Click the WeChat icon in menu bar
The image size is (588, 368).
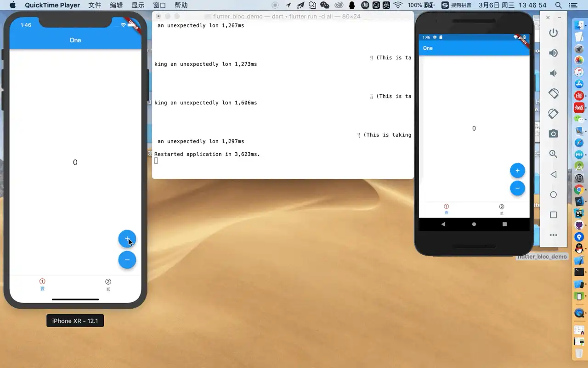325,5
